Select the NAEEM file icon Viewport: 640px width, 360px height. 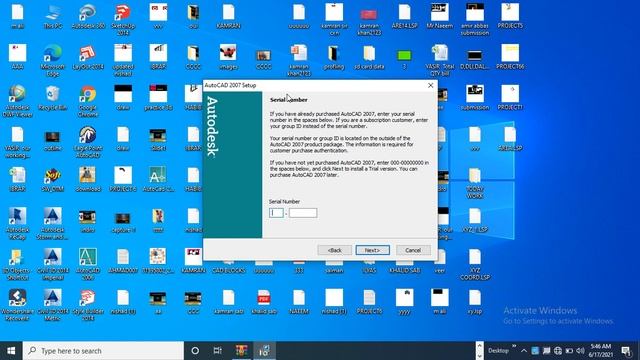pyautogui.click(x=299, y=302)
